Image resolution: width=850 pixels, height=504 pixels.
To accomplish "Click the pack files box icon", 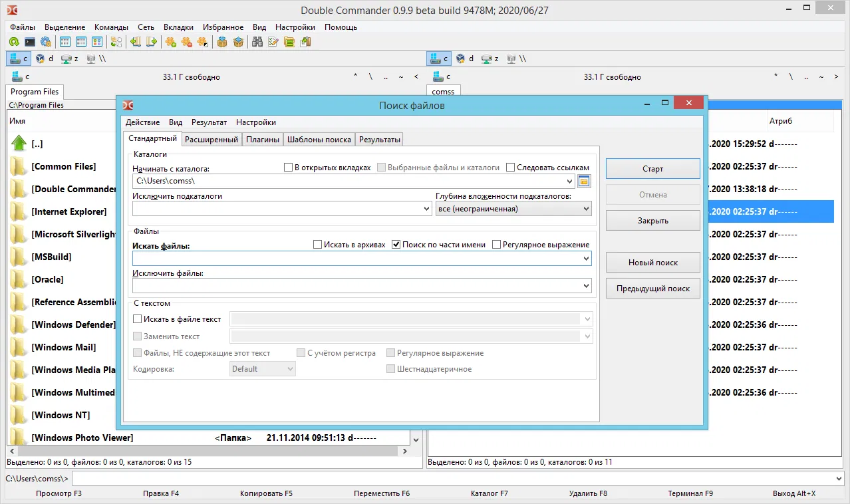I will (x=222, y=42).
